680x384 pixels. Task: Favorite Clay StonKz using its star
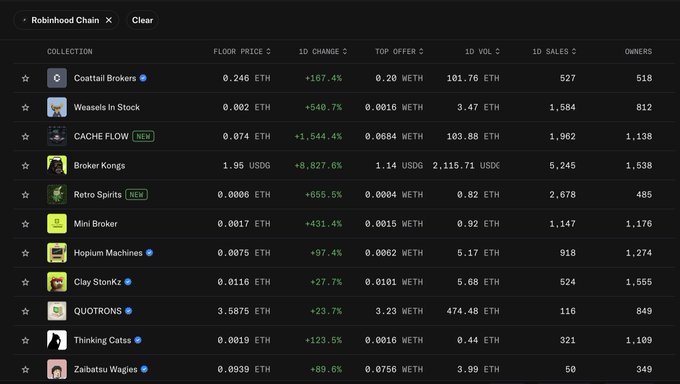pyautogui.click(x=26, y=282)
